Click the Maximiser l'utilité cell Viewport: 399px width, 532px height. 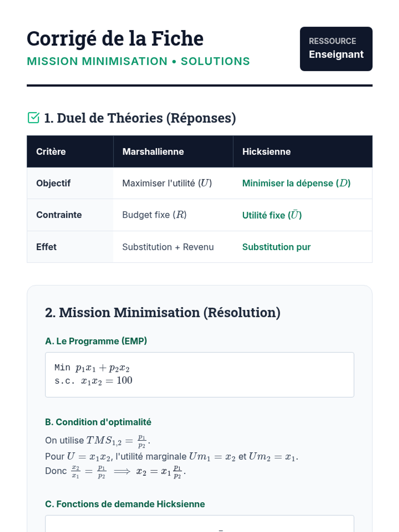[x=167, y=183]
